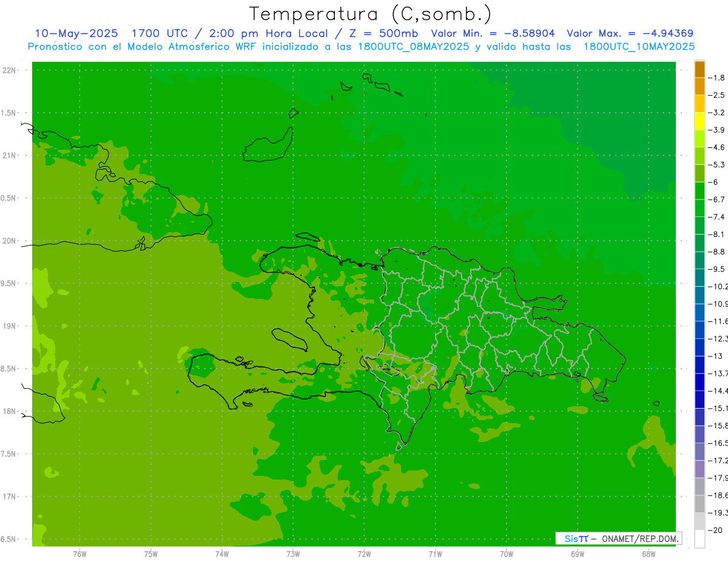
Task: Click the "20N" latitude label
Action: click(x=9, y=241)
